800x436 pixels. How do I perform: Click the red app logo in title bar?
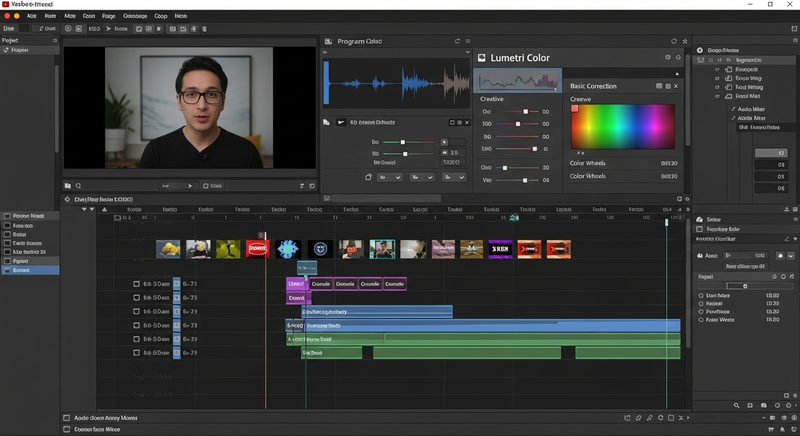5,4
